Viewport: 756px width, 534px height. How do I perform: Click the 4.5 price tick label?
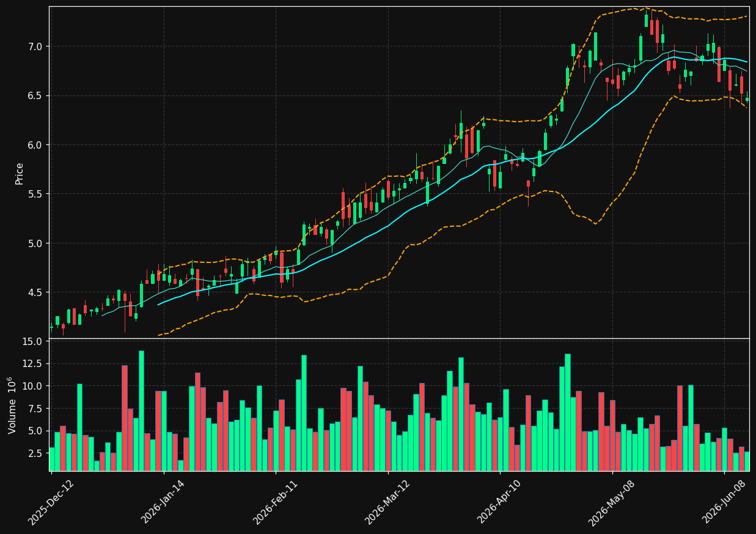coord(35,292)
